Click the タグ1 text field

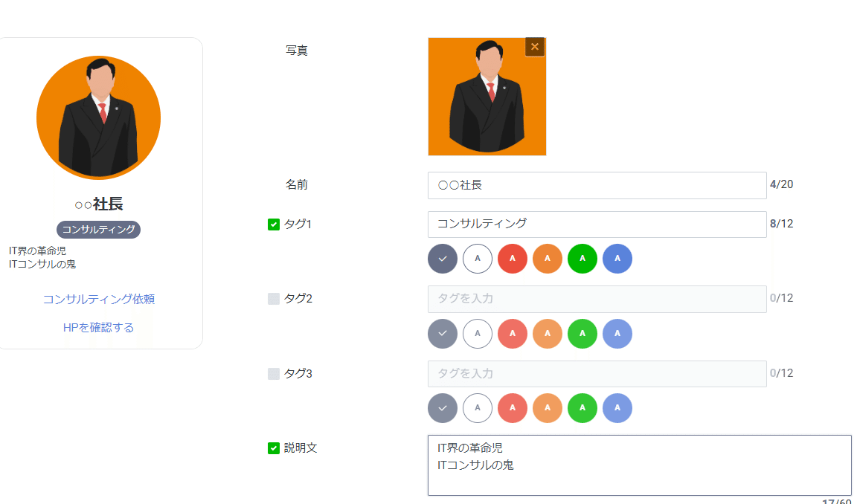click(597, 224)
